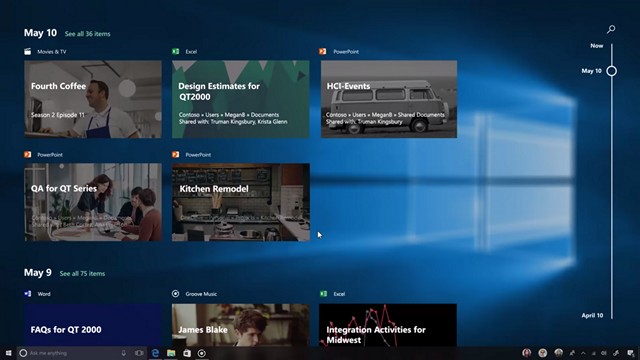Open the Fourth Coffee video card
Image resolution: width=640 pixels, height=360 pixels.
click(93, 99)
